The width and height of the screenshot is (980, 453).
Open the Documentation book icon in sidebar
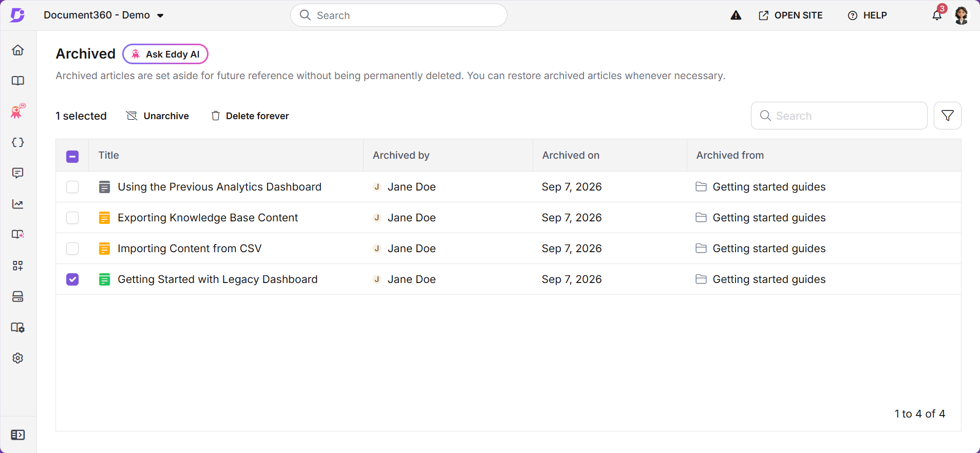(x=18, y=81)
